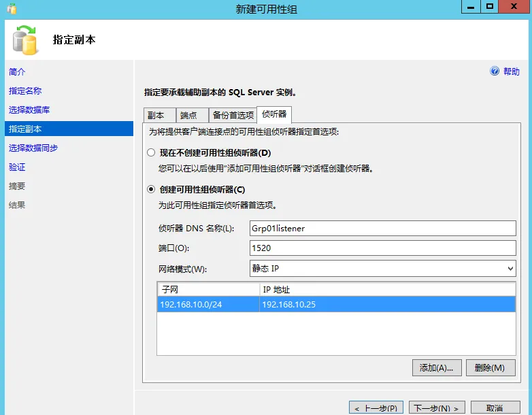Go to 简介 wizard step
Image resolution: width=532 pixels, height=415 pixels.
pos(17,72)
